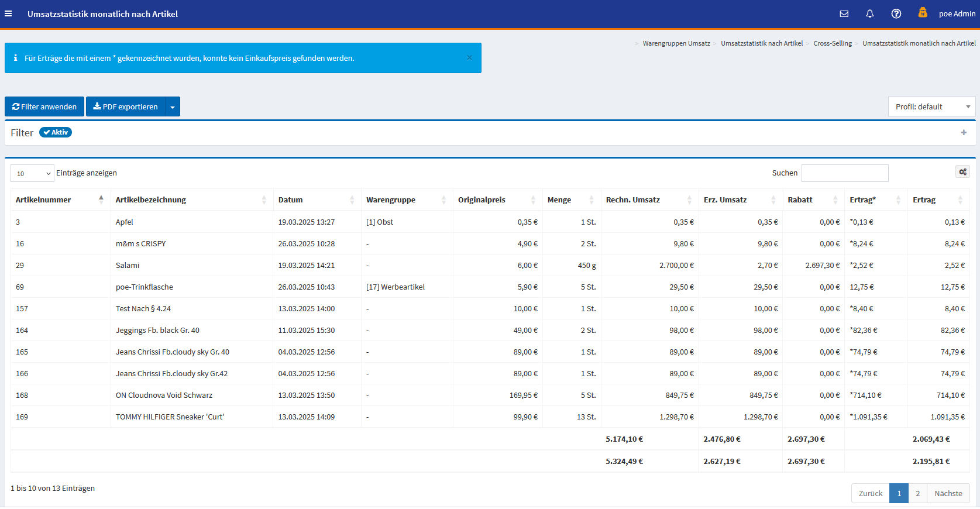Go to page 2 of results

pos(917,493)
